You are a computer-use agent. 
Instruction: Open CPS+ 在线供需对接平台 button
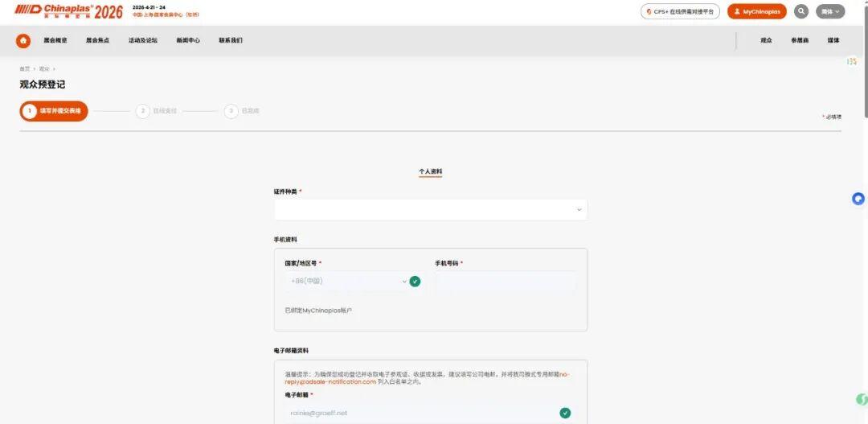[680, 11]
